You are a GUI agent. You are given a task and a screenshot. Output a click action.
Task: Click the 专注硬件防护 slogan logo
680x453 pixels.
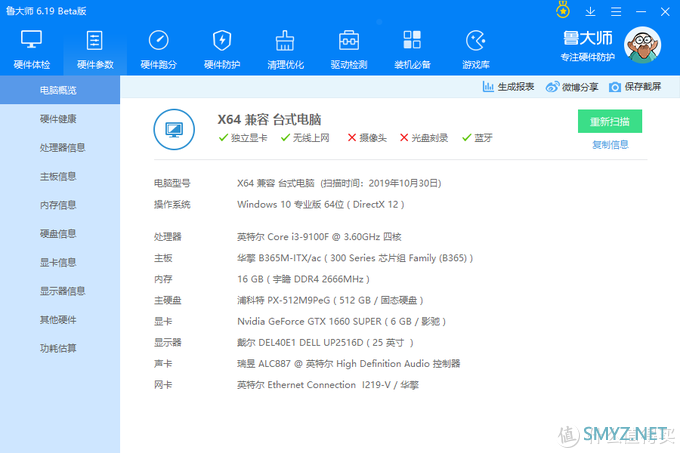coord(588,57)
